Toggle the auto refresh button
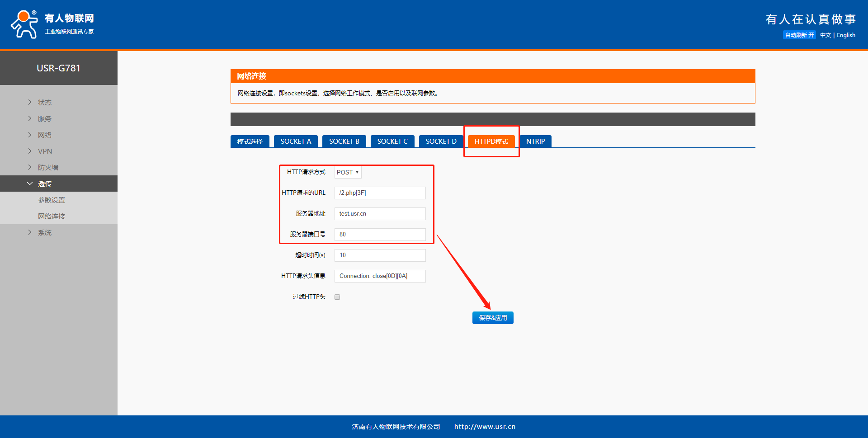The width and height of the screenshot is (868, 438). [x=799, y=35]
